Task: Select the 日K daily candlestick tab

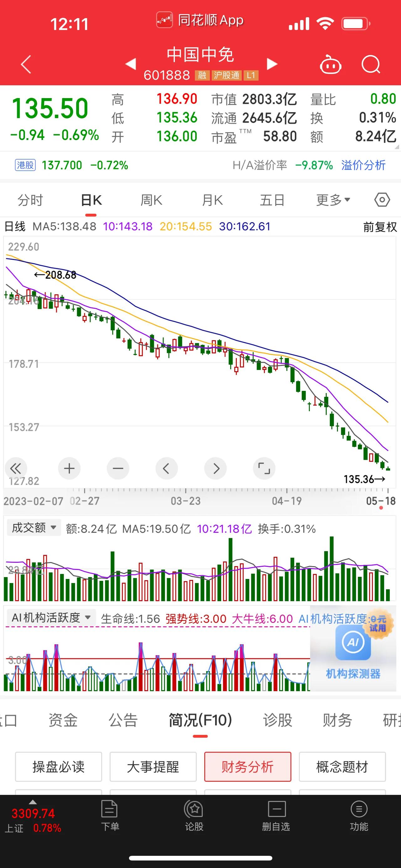Action: pyautogui.click(x=91, y=200)
